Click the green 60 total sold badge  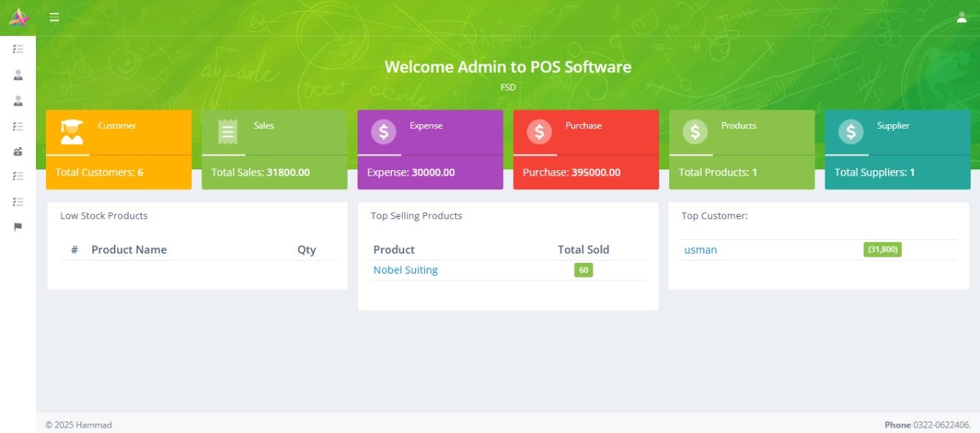tap(583, 270)
